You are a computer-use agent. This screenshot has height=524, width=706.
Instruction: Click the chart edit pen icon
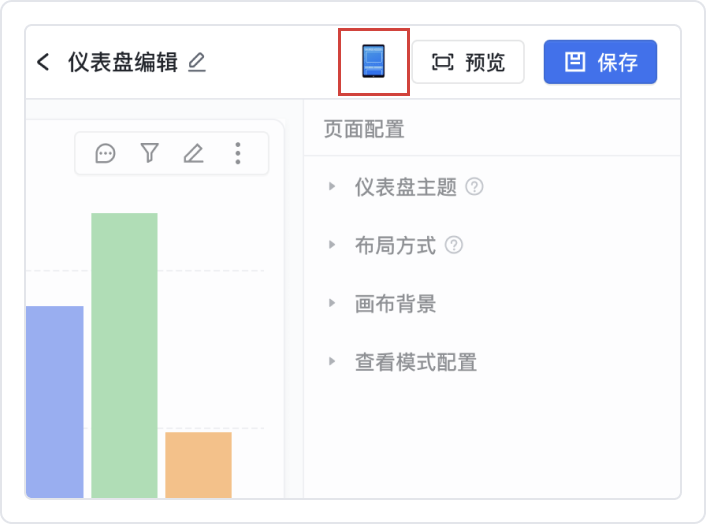(193, 153)
